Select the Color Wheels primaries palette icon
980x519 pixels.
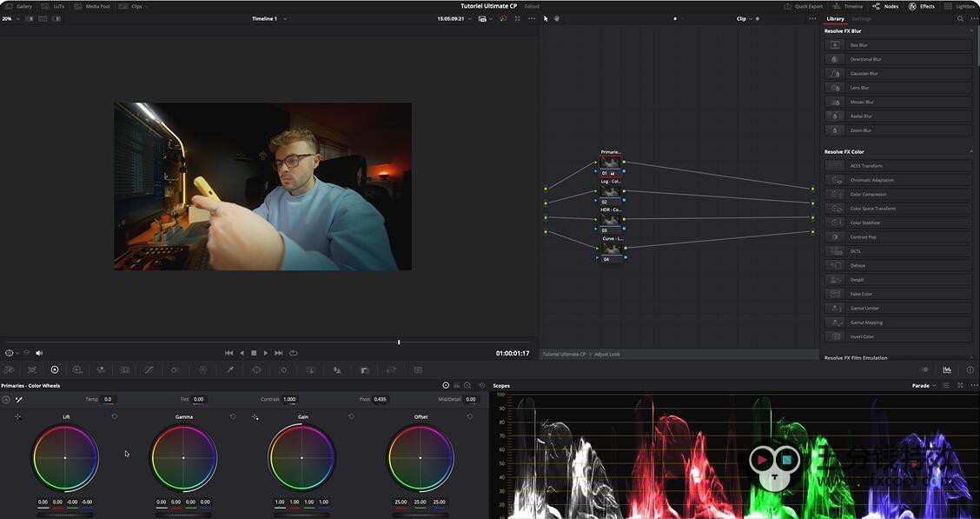pos(55,370)
